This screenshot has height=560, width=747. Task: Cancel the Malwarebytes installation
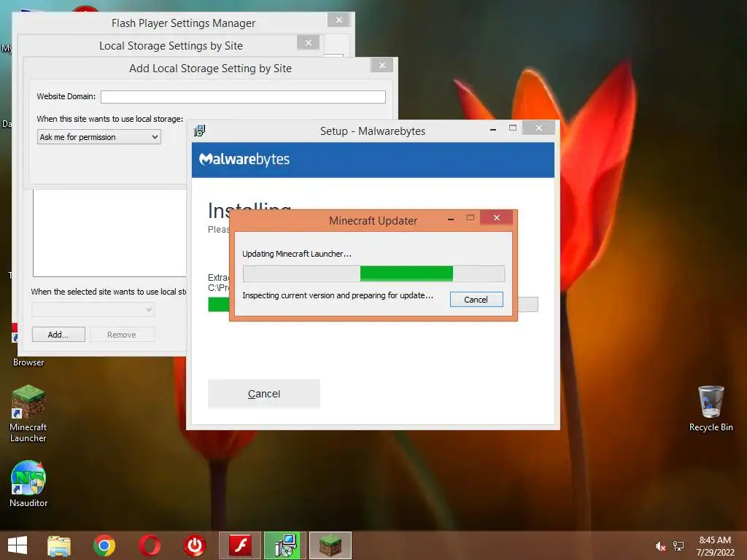click(264, 394)
